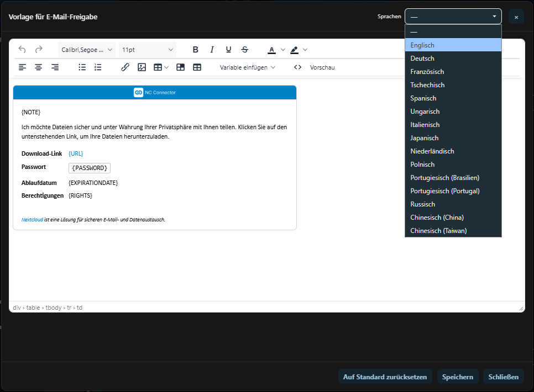Click the editor resize handle corner
Image resolution: width=534 pixels, height=392 pixels.
click(x=521, y=309)
